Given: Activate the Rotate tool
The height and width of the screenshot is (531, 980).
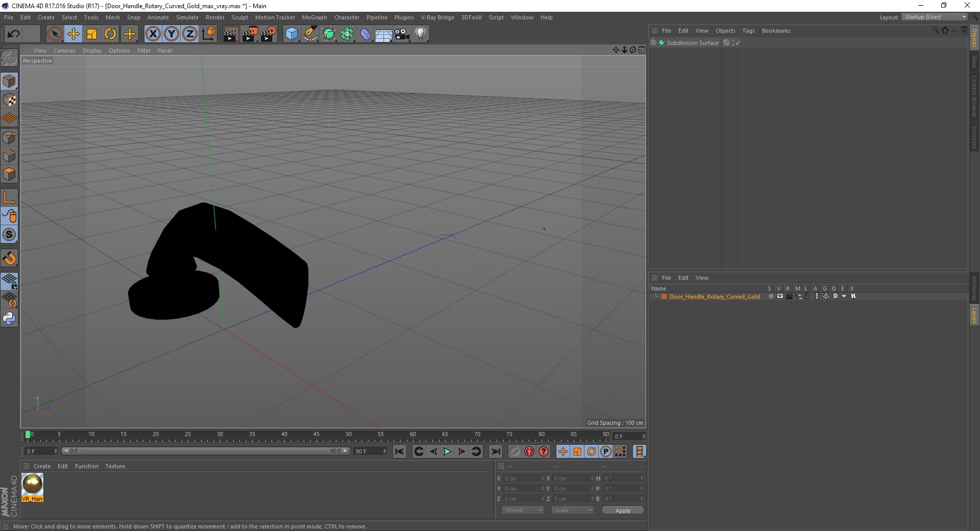Looking at the screenshot, I should [110, 34].
